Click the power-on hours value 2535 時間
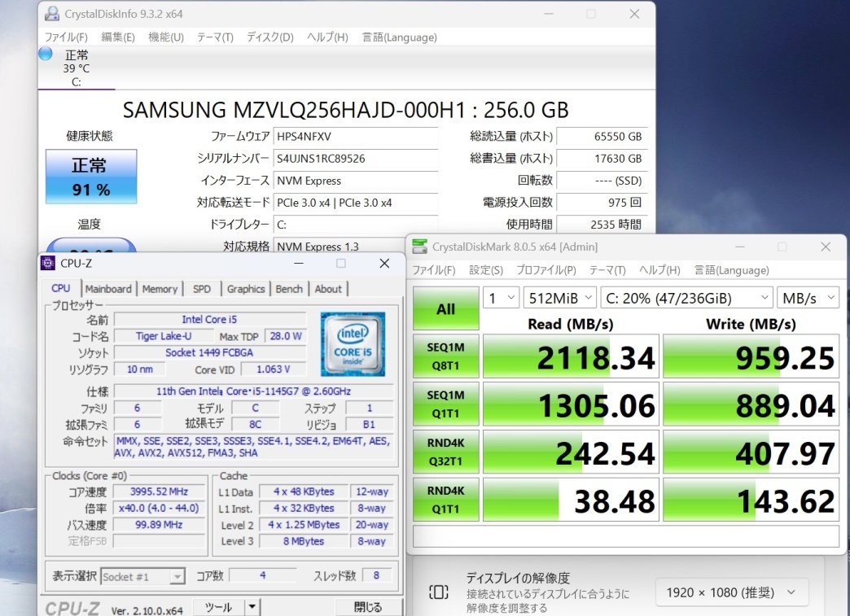Viewport: 850px width, 616px height. point(602,225)
